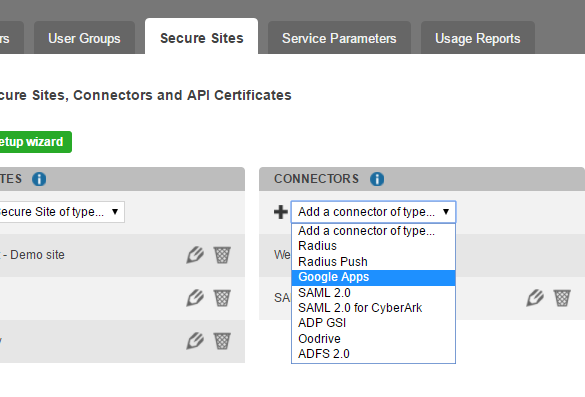Edit the SAML connector with pencil icon
The image size is (585, 397).
[535, 298]
